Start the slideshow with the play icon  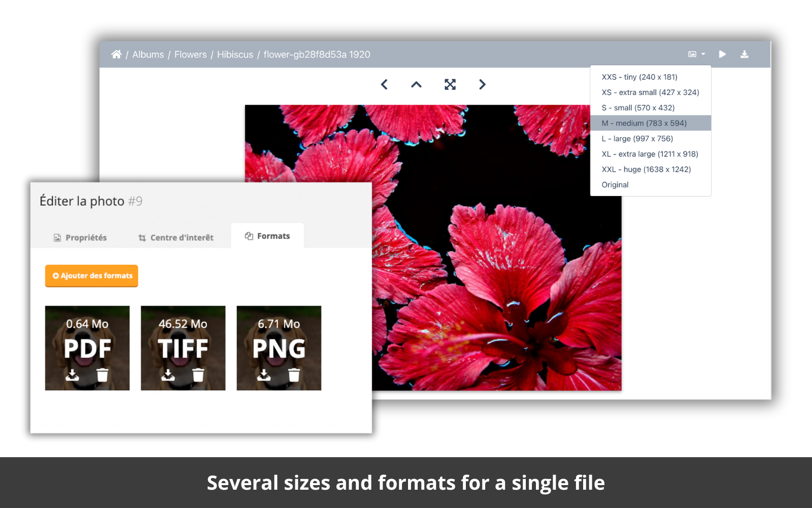(723, 54)
